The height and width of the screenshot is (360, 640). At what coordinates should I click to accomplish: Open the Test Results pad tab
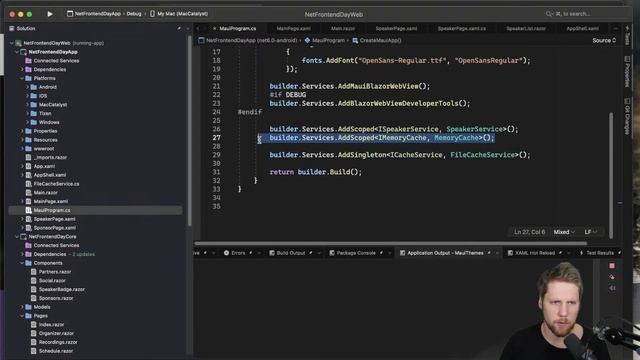coord(600,253)
